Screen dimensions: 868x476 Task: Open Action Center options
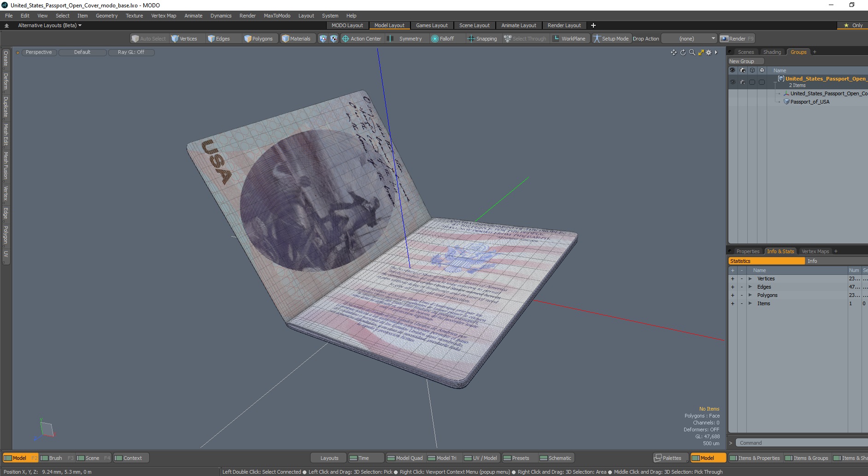[362, 39]
